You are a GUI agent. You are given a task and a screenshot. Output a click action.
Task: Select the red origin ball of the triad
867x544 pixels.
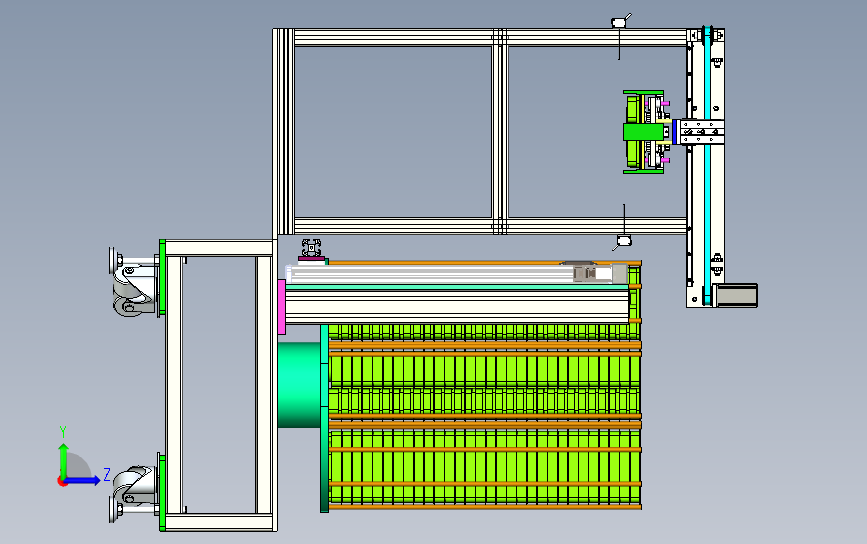pos(62,482)
